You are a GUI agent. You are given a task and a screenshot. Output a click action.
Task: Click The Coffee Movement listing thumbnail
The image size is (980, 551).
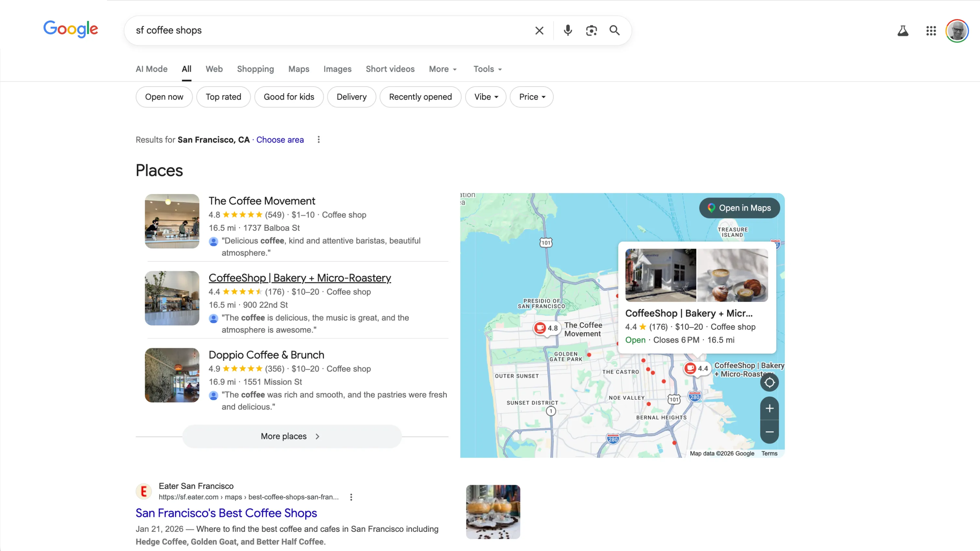click(x=172, y=221)
